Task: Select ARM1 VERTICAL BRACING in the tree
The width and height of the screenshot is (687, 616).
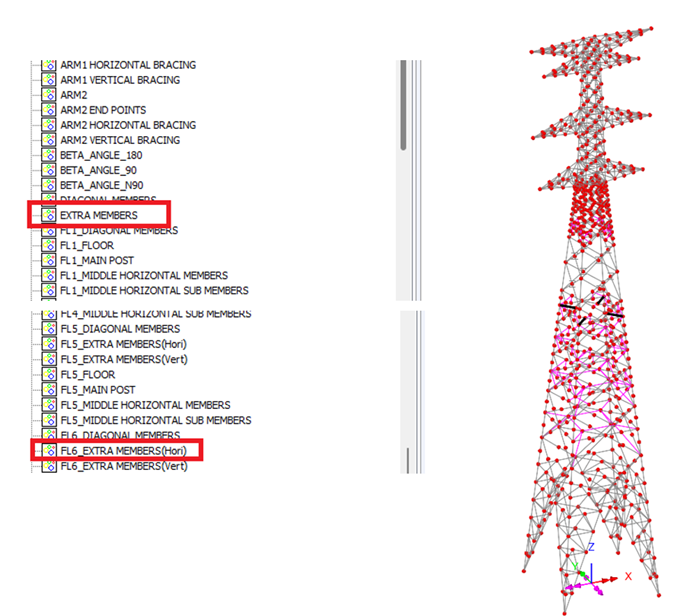Action: coord(120,80)
